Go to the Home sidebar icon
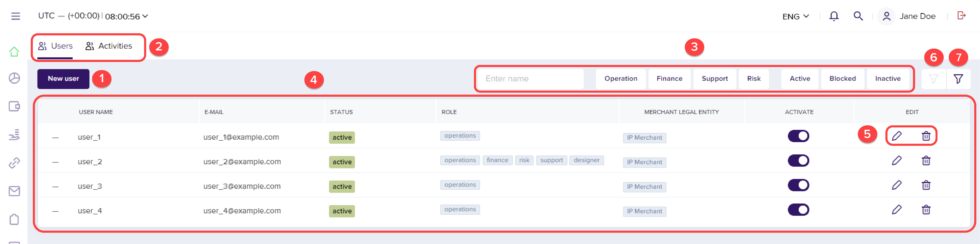Viewport: 980px width, 244px height. click(14, 52)
